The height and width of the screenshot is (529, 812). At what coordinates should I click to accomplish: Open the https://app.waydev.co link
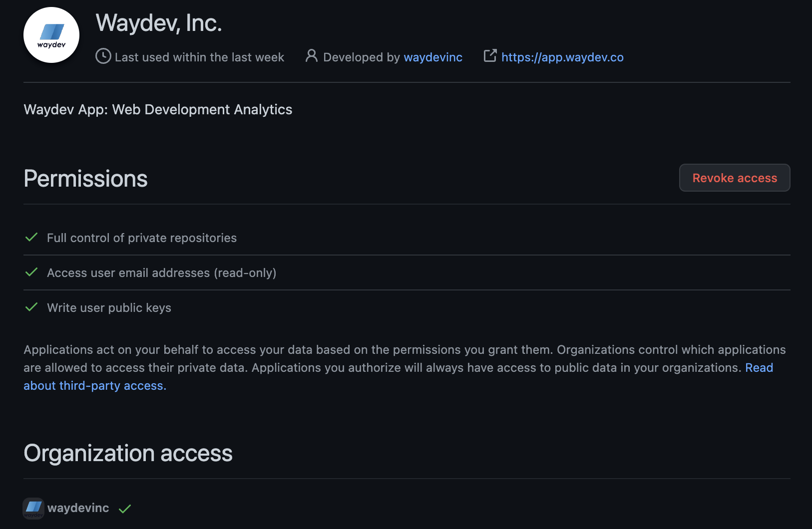(x=562, y=57)
